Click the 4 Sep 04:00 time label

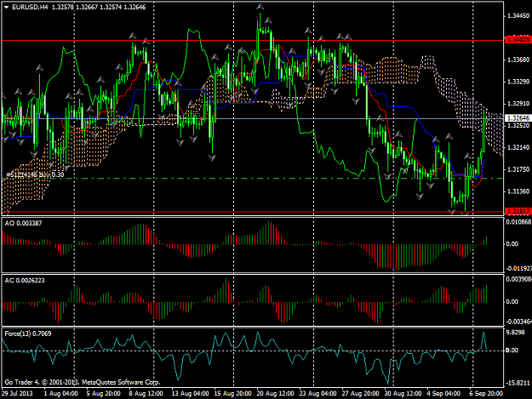tap(443, 393)
